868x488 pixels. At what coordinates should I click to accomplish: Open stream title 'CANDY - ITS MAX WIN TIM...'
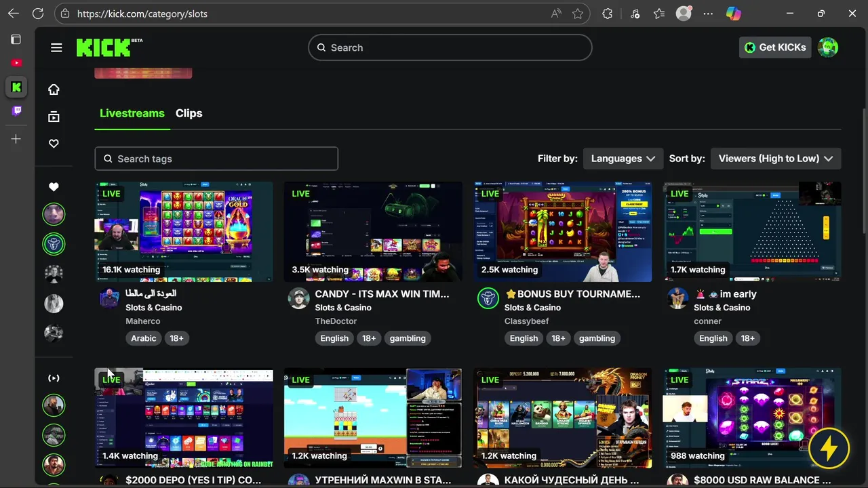pos(382,294)
